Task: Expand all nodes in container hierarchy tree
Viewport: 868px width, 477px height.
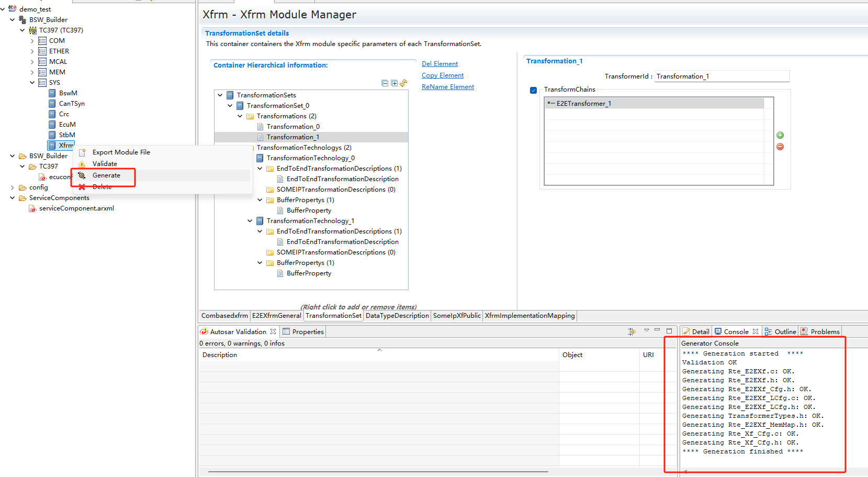Action: click(394, 83)
